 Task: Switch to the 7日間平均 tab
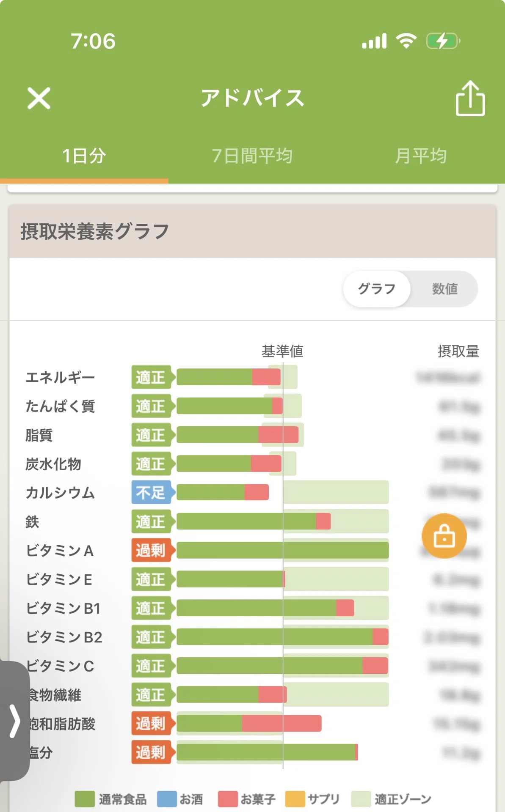252,156
